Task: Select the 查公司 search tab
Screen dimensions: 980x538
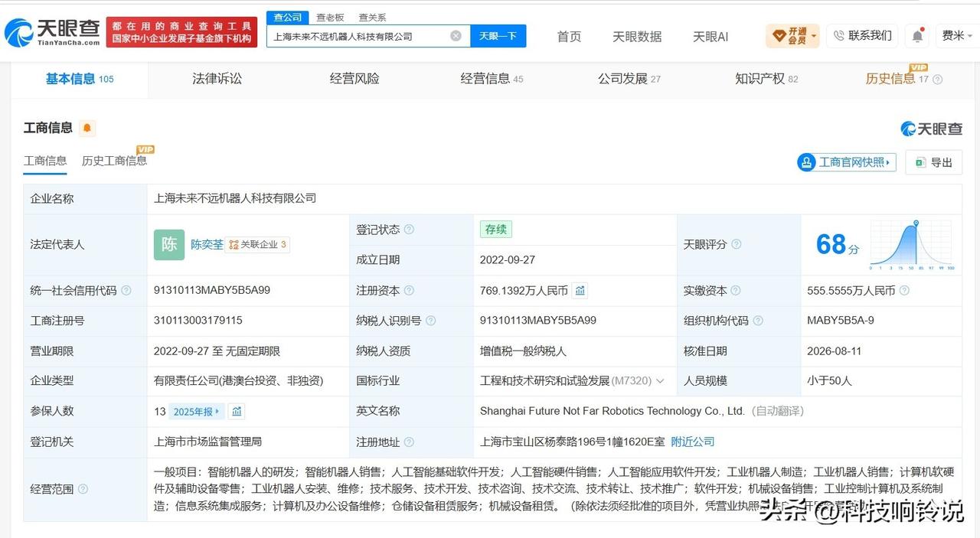Action: point(287,17)
